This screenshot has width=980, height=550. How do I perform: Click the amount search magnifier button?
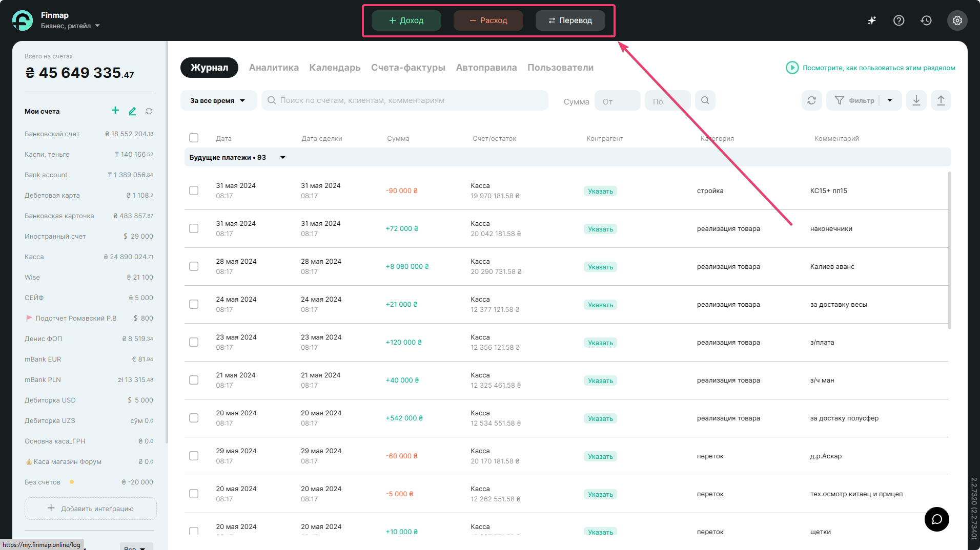[705, 100]
